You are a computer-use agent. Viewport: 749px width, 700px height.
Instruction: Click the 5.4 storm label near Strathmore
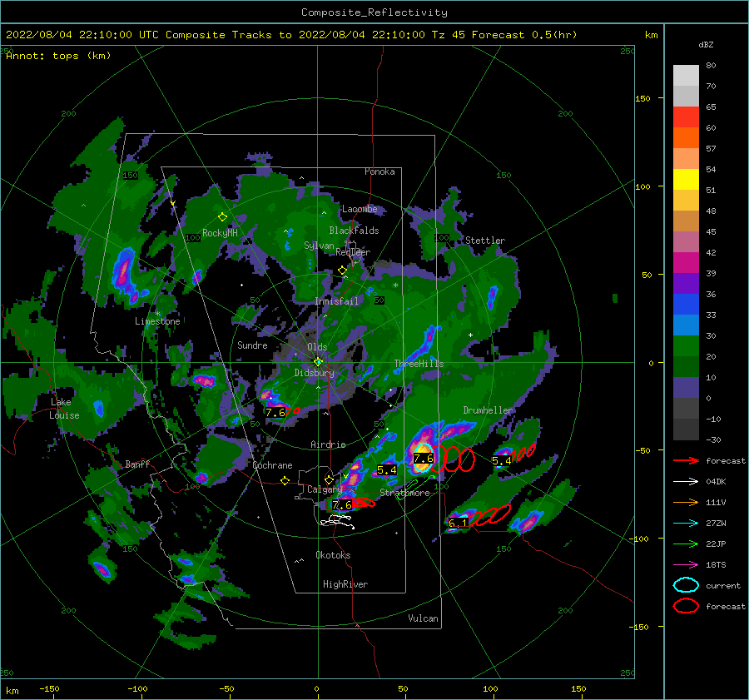[386, 470]
